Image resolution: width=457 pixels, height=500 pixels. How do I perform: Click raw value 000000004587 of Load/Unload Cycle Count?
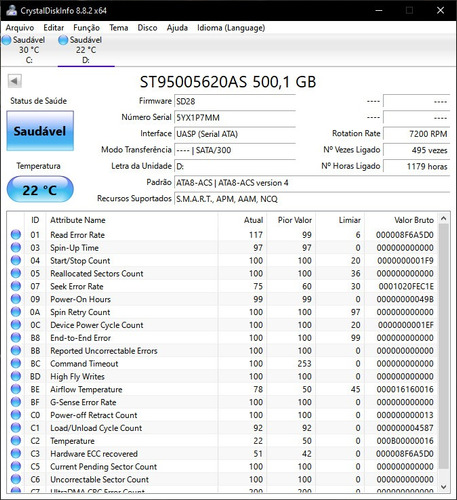coord(405,428)
